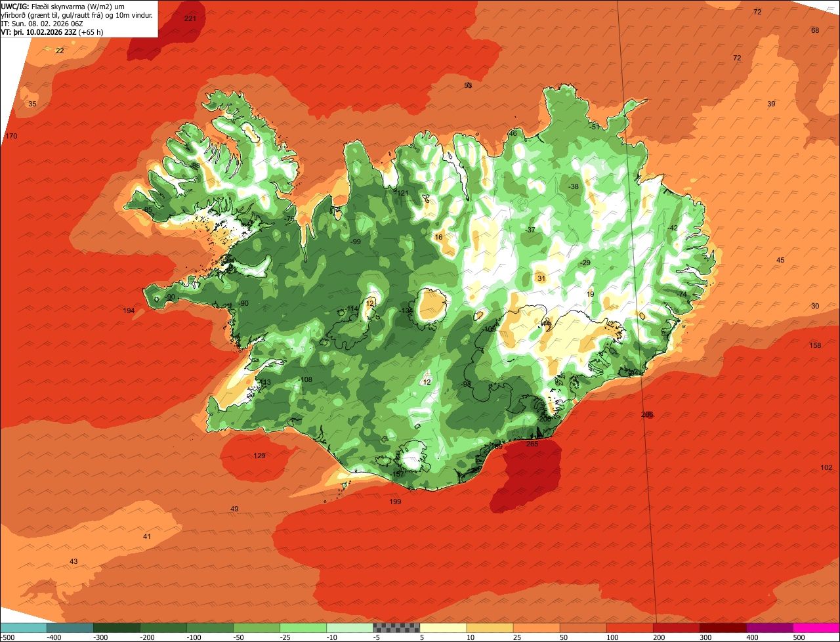Click the magenta swatch right of 500
This screenshot has height=642, width=840.
[816, 628]
